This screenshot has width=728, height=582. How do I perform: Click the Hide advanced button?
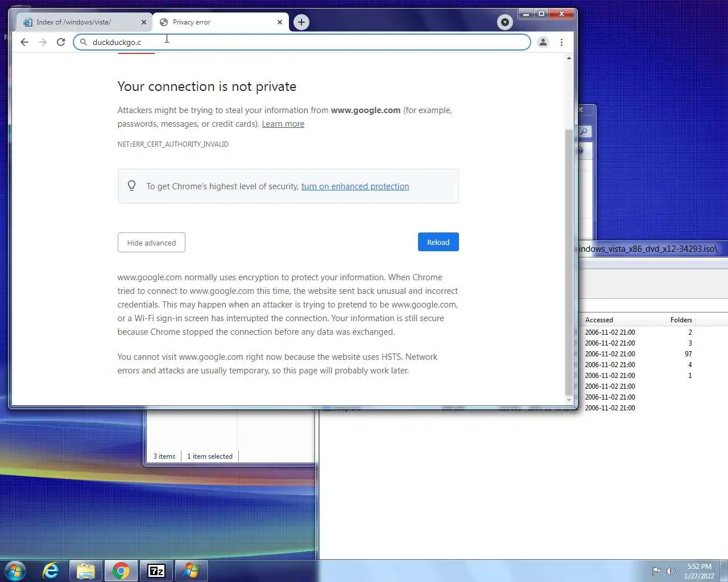151,243
